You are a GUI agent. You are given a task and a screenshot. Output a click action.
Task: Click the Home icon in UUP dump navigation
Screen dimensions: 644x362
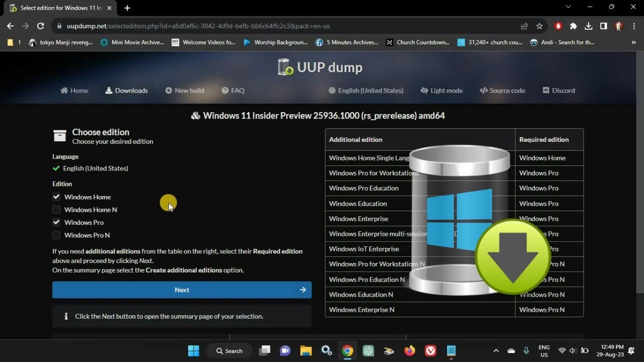[65, 90]
